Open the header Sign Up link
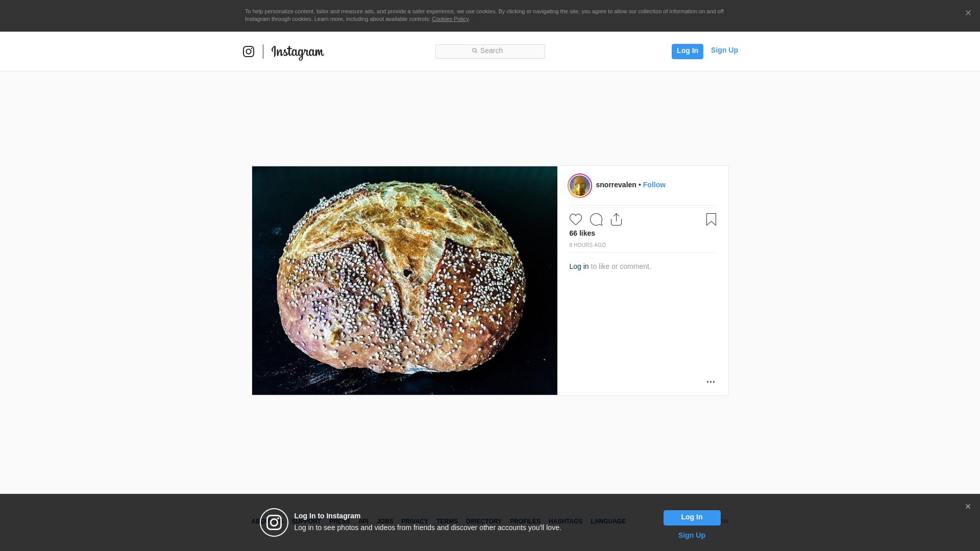 (724, 50)
